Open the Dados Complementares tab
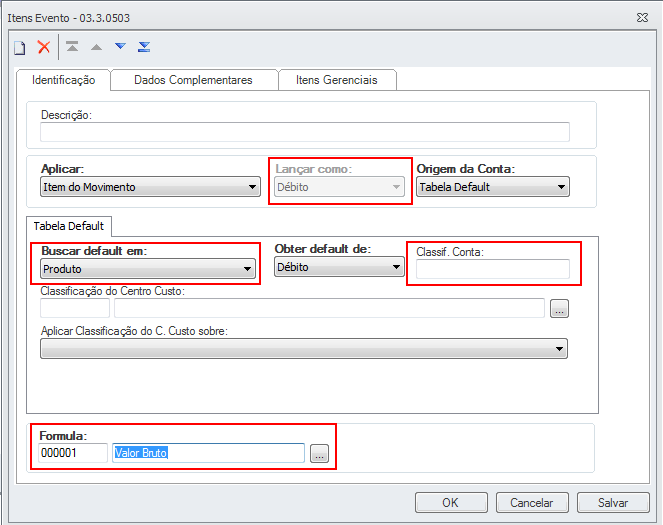This screenshot has height=525, width=663. 193,80
